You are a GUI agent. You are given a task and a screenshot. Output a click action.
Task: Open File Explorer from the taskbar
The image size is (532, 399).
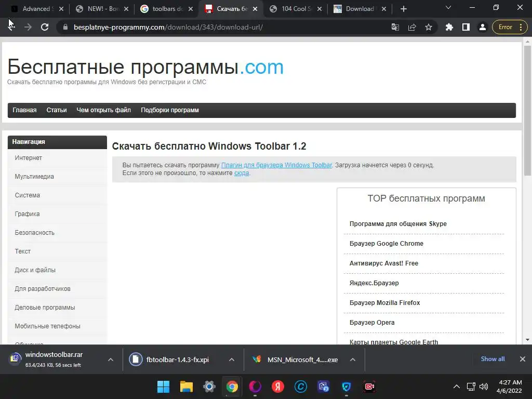coord(187,387)
